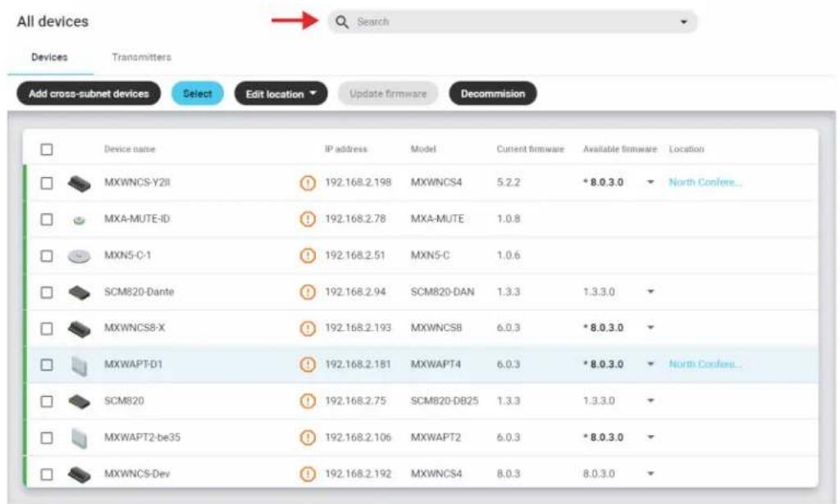840x504 pixels.
Task: Click the Update firmware button
Action: [x=388, y=93]
